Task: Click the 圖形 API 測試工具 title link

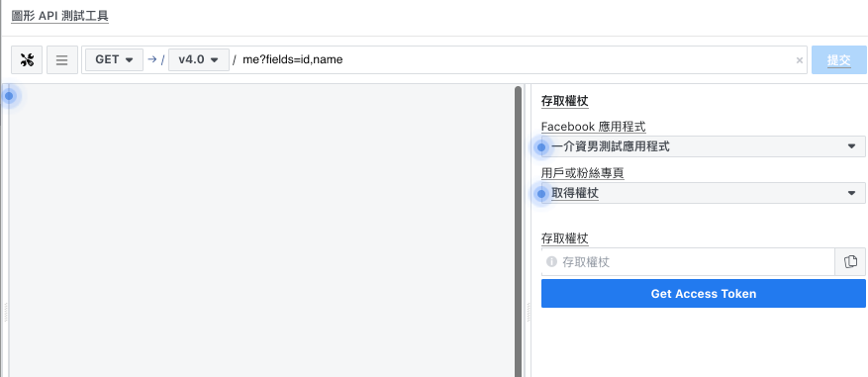Action: 59,16
